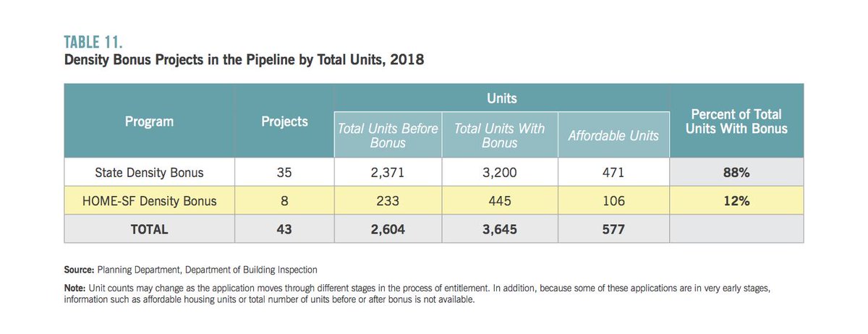Select the 'Program' column header
868x334 pixels.
(148, 121)
